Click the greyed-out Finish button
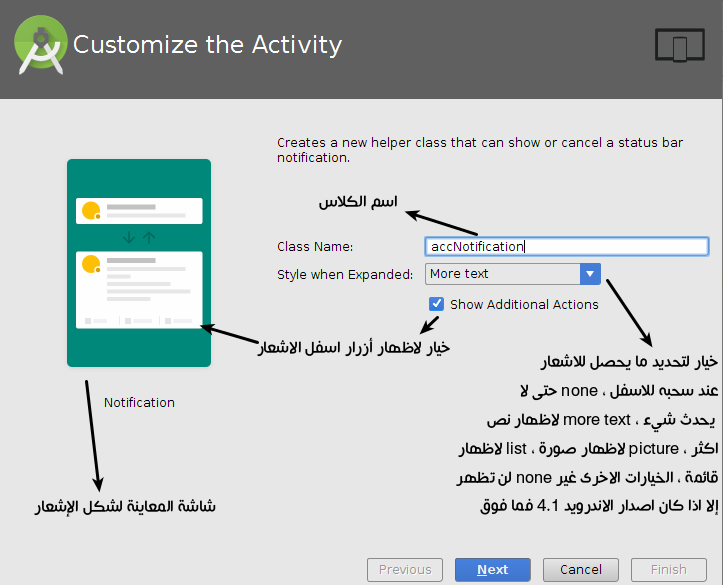This screenshot has height=585, width=724. 669,570
